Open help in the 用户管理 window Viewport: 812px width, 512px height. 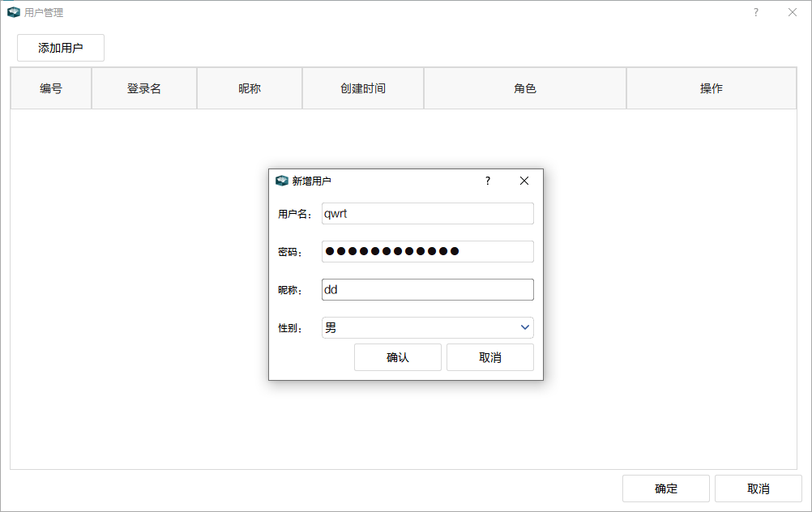point(756,12)
